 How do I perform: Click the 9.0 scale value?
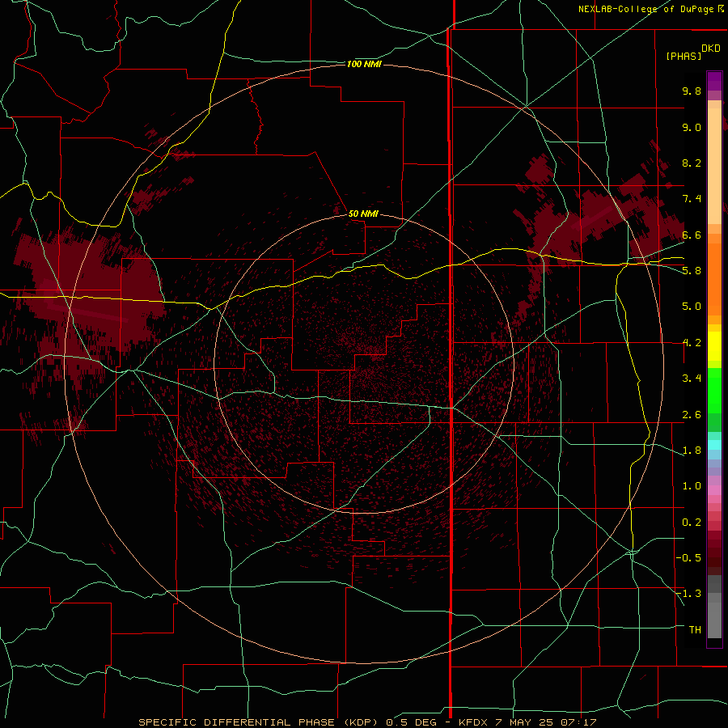click(x=692, y=127)
